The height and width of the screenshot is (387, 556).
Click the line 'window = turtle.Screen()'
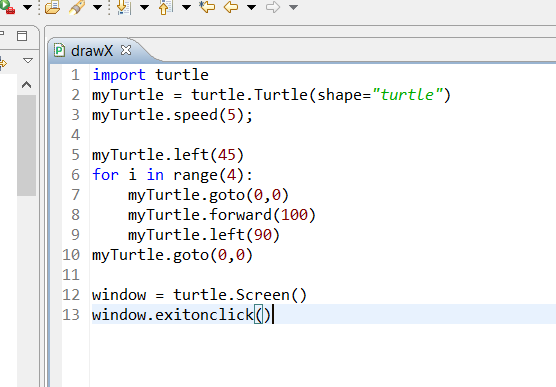tap(199, 295)
